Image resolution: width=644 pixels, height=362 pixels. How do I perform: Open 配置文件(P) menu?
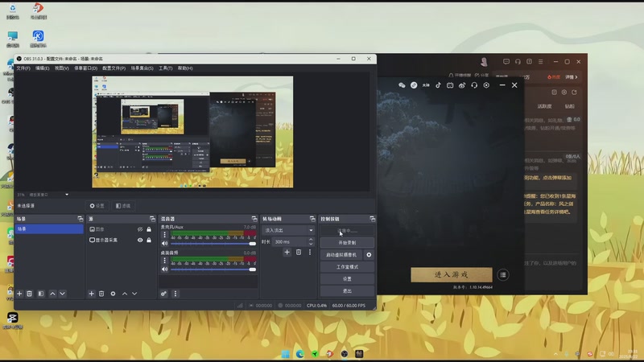click(114, 68)
